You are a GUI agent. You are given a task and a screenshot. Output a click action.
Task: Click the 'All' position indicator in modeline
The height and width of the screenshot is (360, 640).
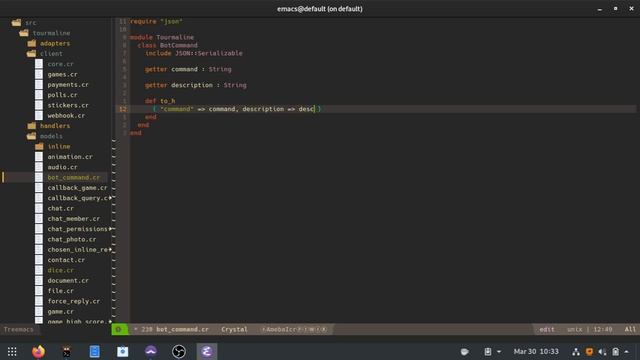tap(630, 329)
